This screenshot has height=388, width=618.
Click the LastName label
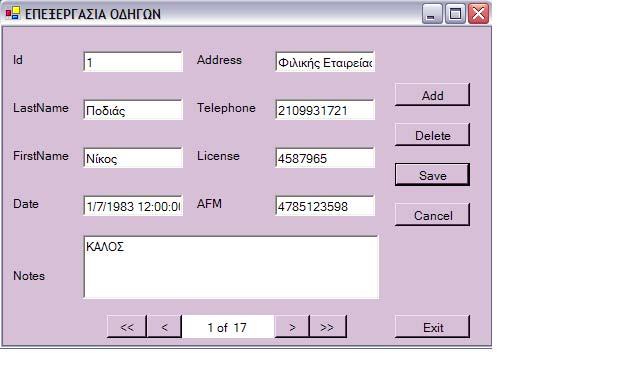click(x=41, y=108)
